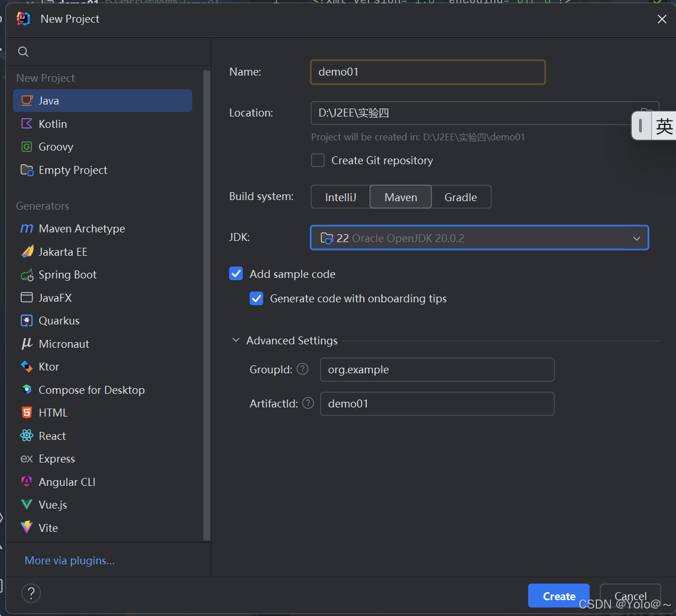
Task: Uncheck Add sample code
Action: click(x=236, y=273)
